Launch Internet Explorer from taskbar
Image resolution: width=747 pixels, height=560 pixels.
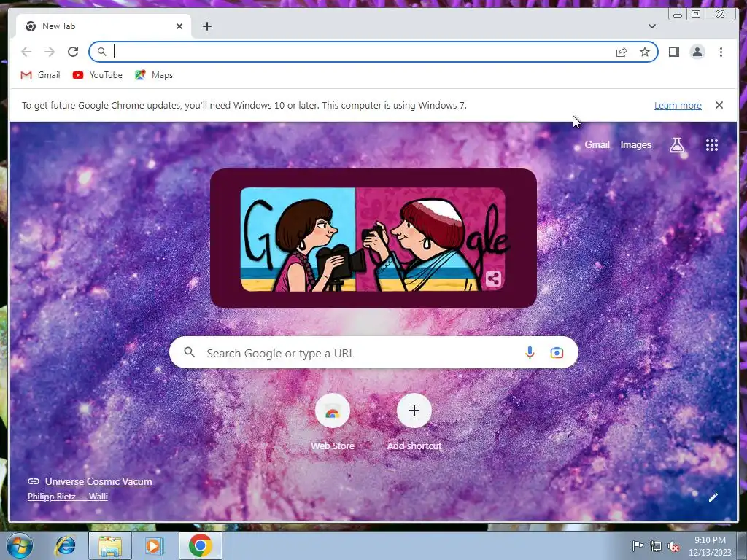65,545
